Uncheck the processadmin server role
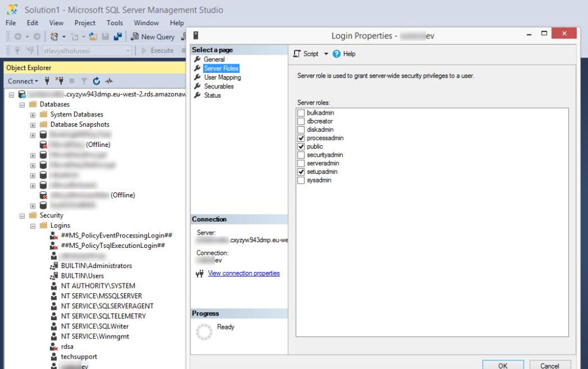The width and height of the screenshot is (588, 369). pyautogui.click(x=301, y=138)
